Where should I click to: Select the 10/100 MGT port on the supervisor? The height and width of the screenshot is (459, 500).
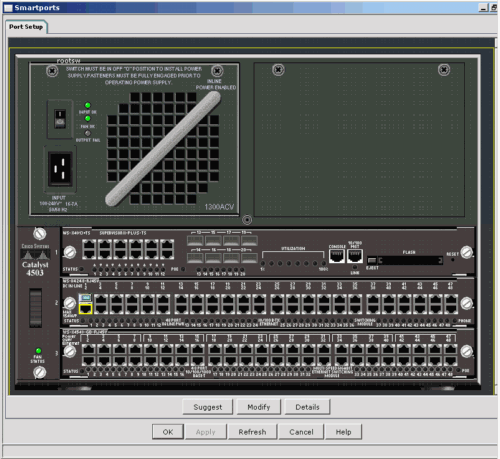(x=355, y=256)
